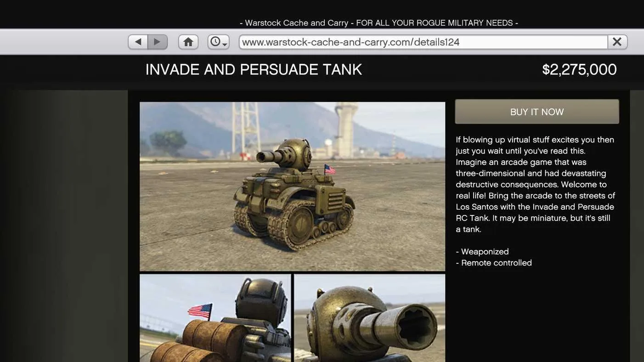The height and width of the screenshot is (362, 644).
Task: Click the description paragraph starting 'If blowing up'
Action: (535, 184)
